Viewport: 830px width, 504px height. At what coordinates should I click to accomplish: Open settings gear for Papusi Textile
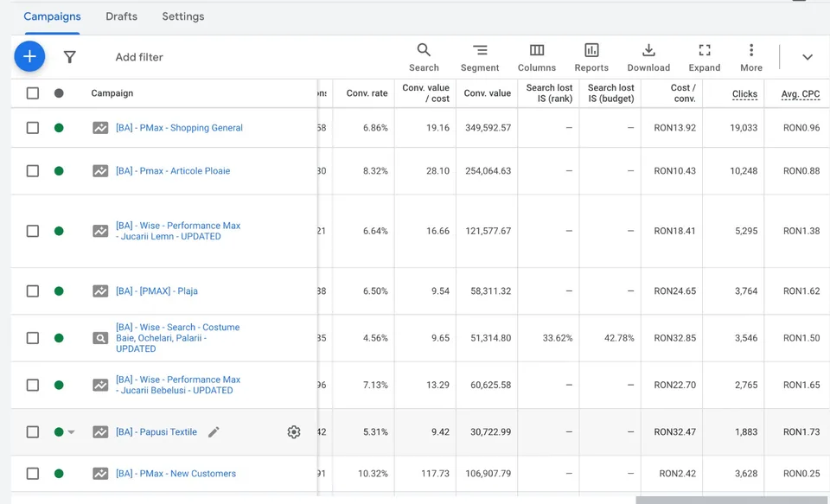coord(294,432)
